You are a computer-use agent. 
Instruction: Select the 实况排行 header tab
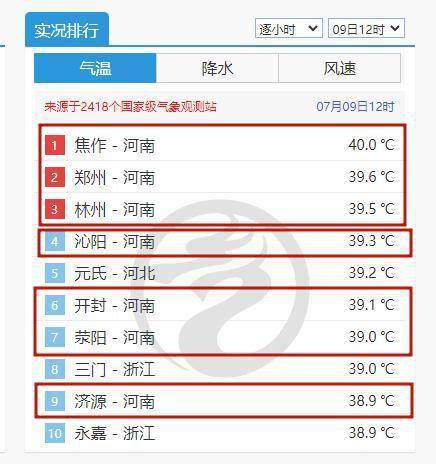67,30
